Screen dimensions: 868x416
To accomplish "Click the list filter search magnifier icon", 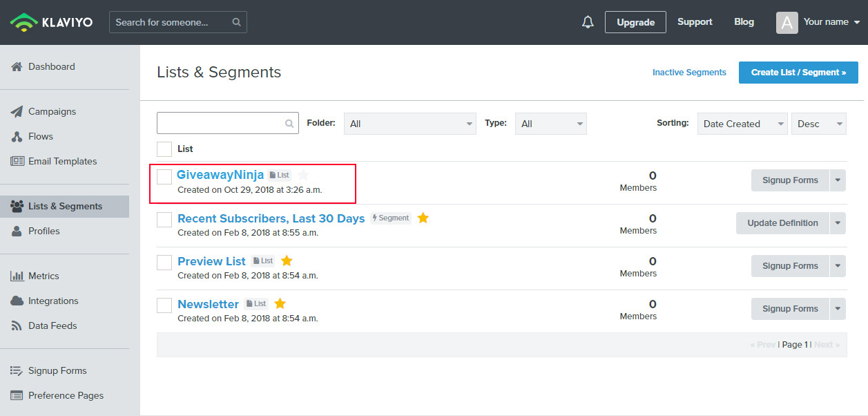I will click(x=290, y=124).
